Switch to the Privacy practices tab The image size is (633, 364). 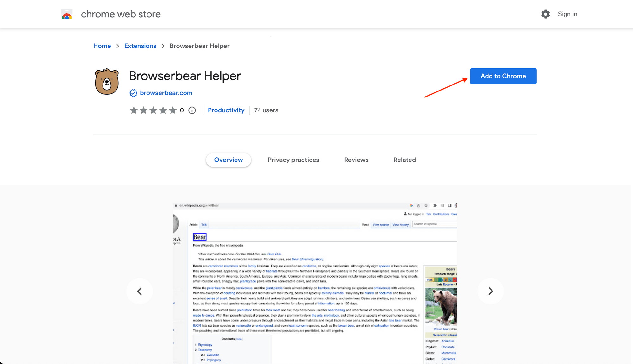point(293,160)
